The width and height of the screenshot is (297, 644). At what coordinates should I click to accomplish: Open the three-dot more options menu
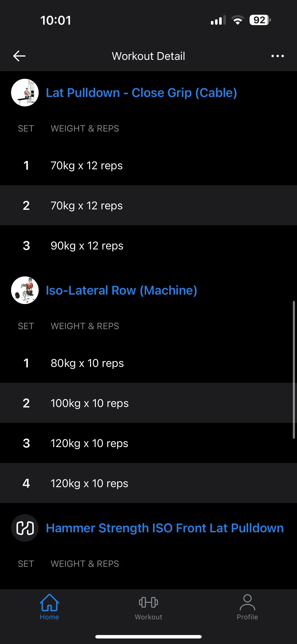[x=277, y=56]
